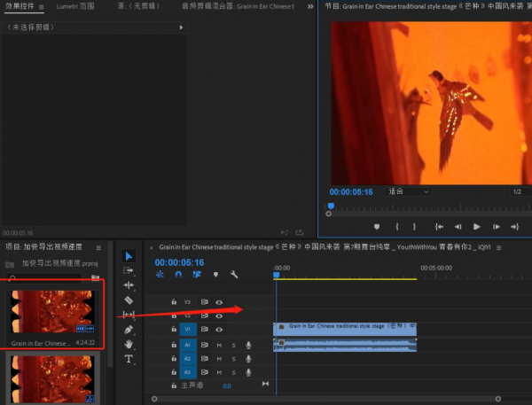The image size is (532, 405).
Task: Open the 效果控件 panel menu
Action: click(42, 7)
